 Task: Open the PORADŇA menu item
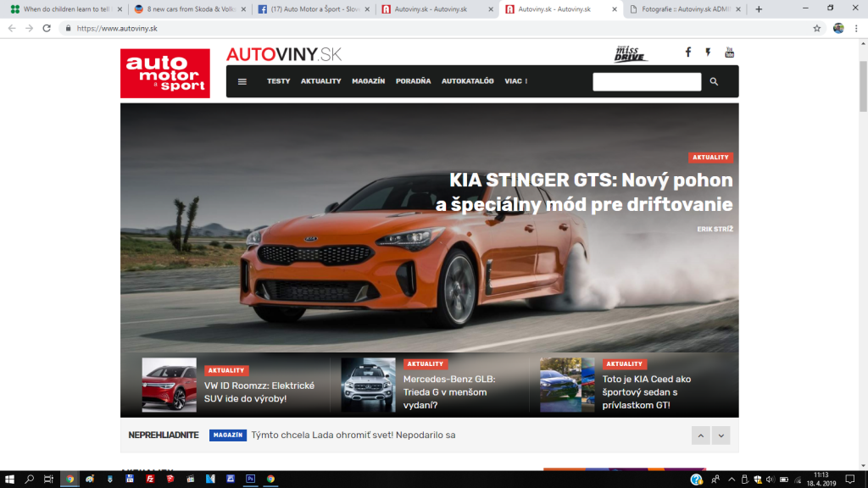(x=413, y=81)
